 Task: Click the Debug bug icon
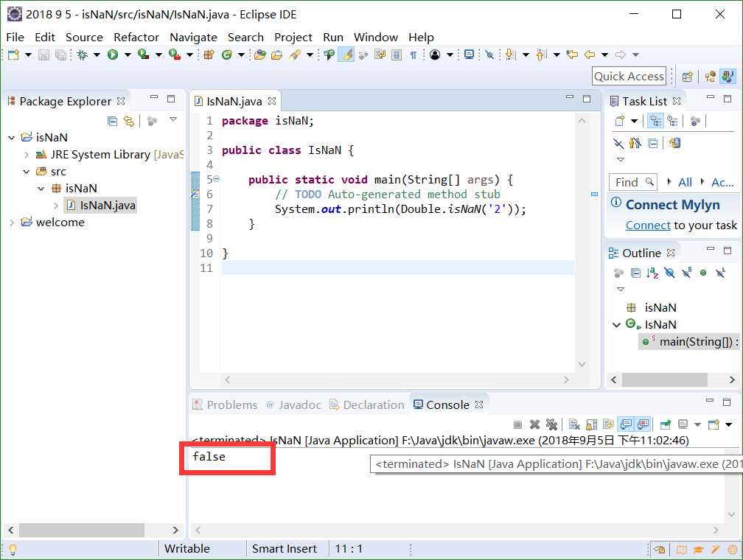click(83, 55)
